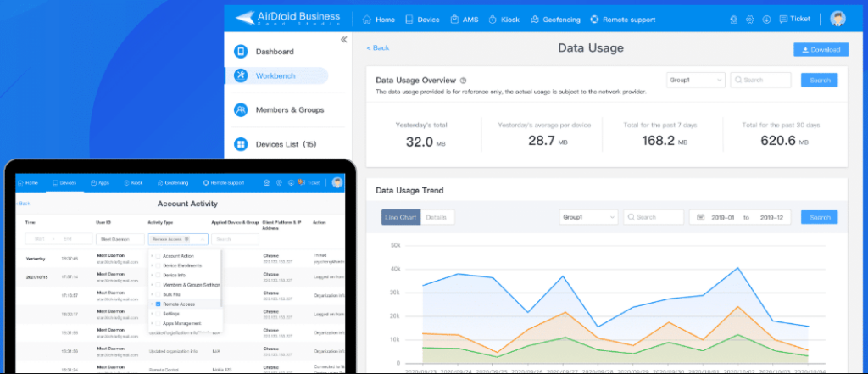
Task: Click the Time range Start field on tablet
Action: pyautogui.click(x=39, y=239)
